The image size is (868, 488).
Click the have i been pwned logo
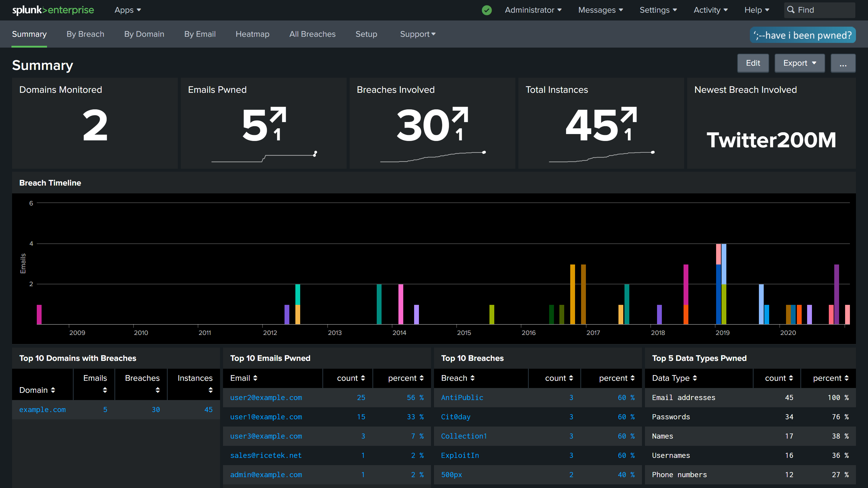[x=802, y=35]
